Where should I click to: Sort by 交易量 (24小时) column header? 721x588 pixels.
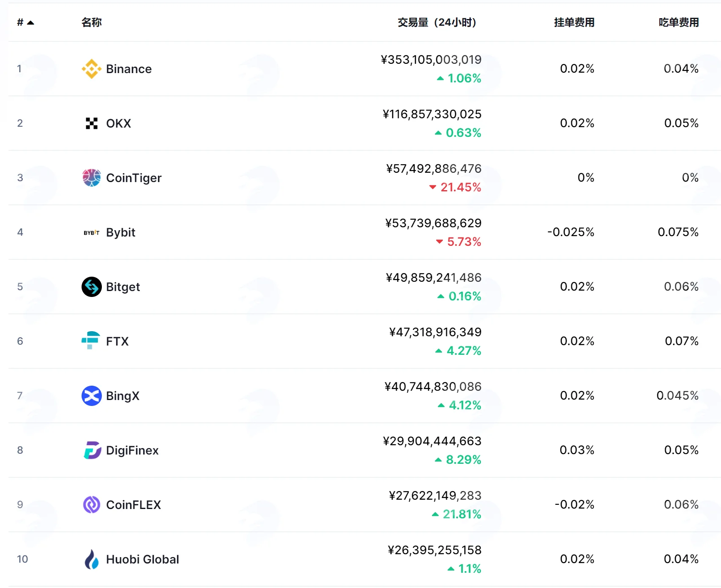point(437,22)
